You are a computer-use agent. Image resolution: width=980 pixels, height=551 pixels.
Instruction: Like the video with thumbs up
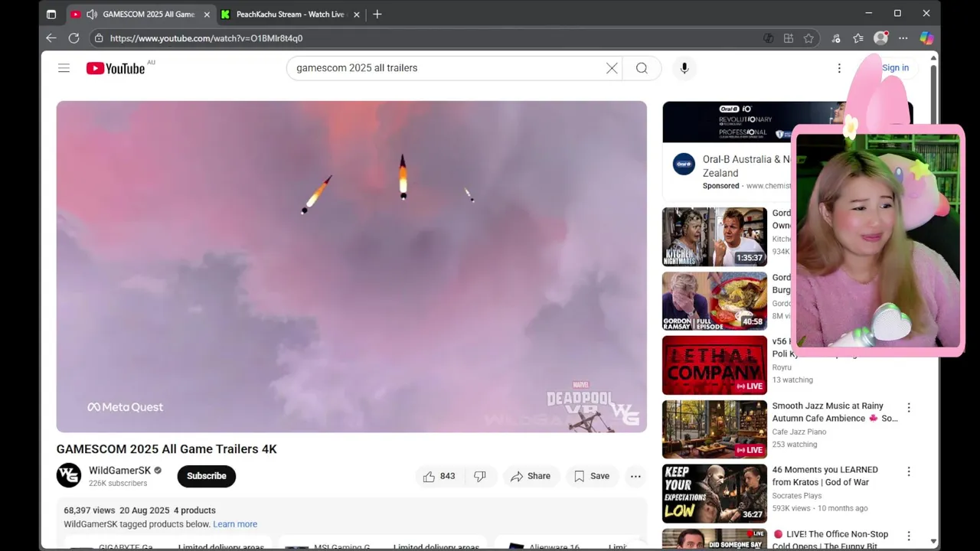[x=438, y=476]
